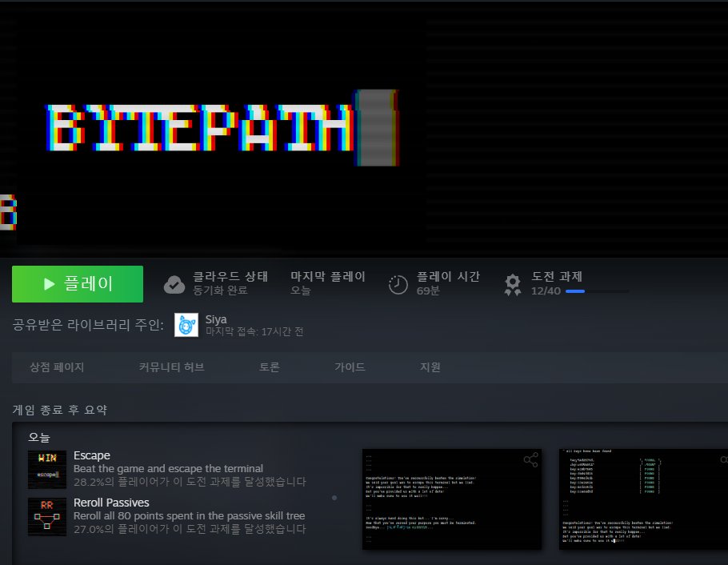The width and height of the screenshot is (728, 565).
Task: Click the WIN icon of the Escape achievement
Action: click(47, 467)
